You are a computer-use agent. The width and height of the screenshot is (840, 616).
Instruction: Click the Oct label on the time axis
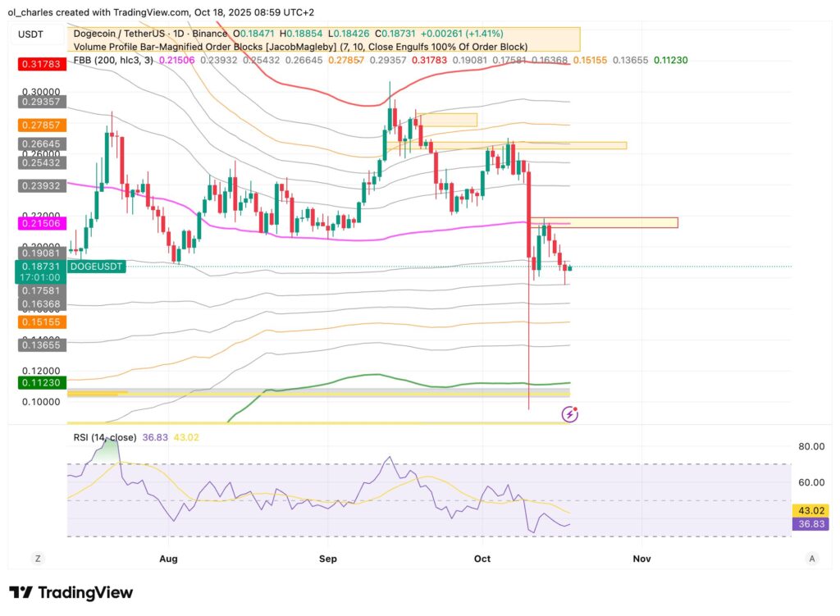coord(482,558)
